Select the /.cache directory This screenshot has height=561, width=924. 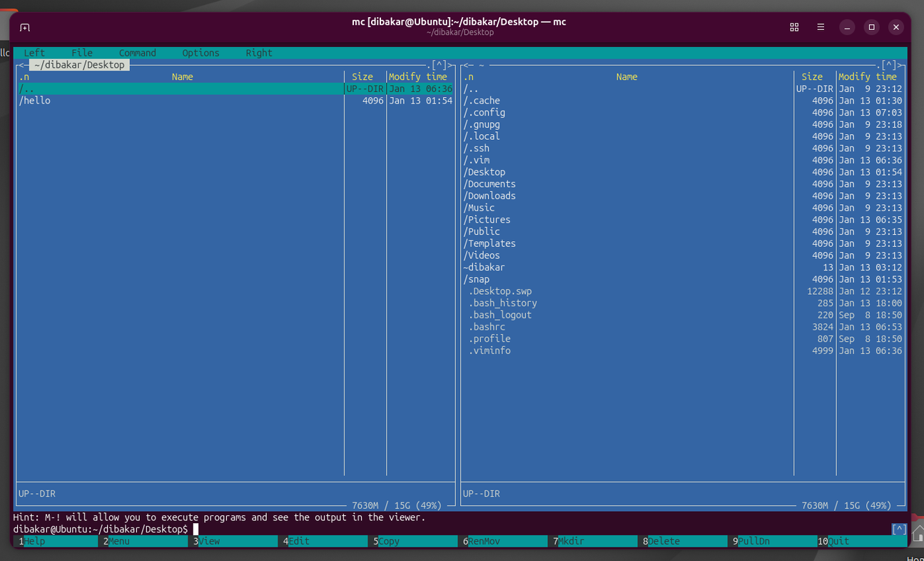pos(683,101)
